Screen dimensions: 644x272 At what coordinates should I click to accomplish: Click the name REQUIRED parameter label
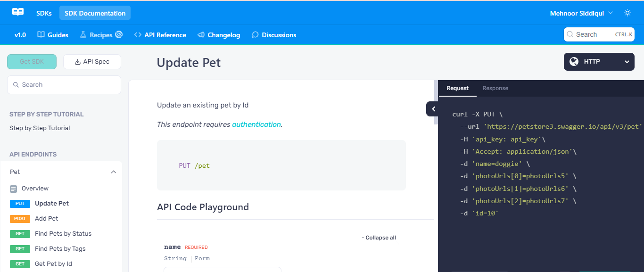186,247
